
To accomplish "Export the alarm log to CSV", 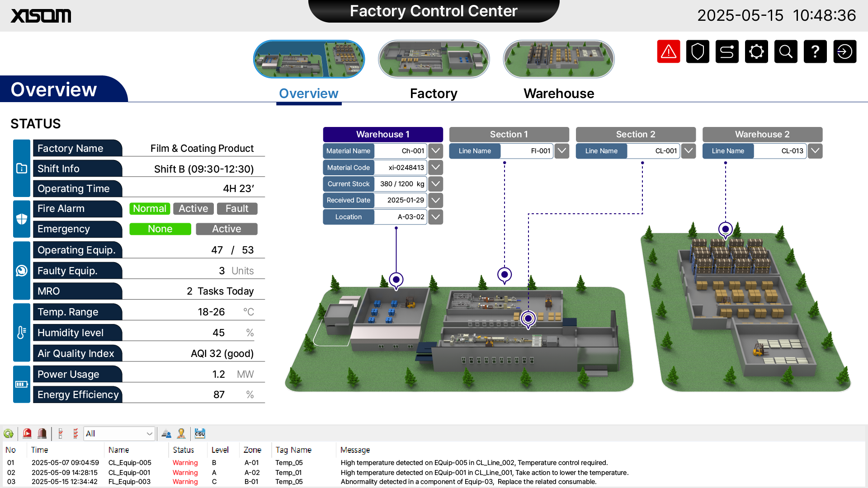I will click(x=200, y=433).
